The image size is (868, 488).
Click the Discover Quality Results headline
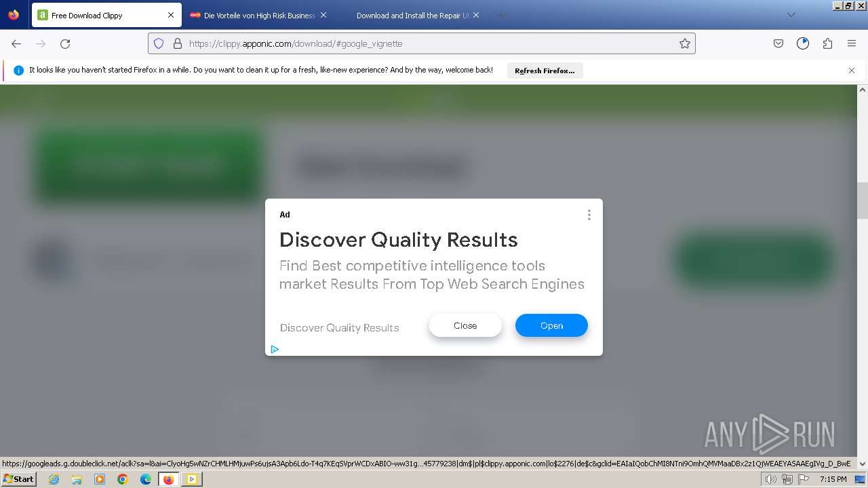[398, 240]
